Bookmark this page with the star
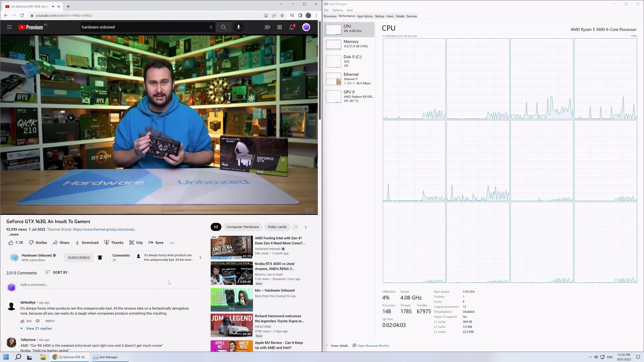Screen dimensions: 644x362 pos(282,15)
